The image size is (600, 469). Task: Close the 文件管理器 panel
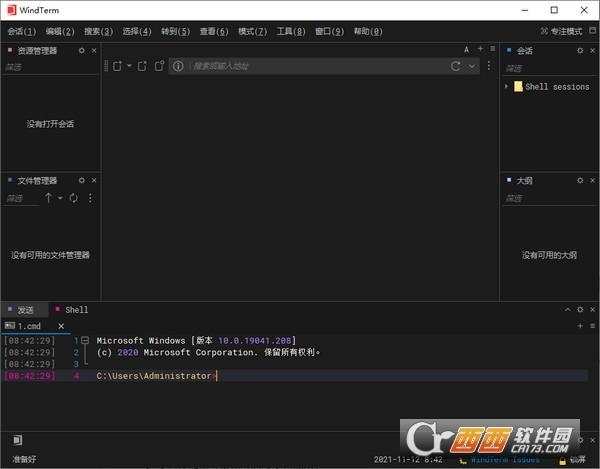[94, 180]
